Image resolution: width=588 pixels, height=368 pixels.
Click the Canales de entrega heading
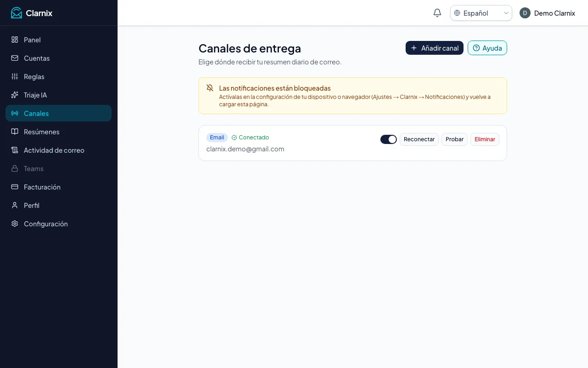(250, 48)
